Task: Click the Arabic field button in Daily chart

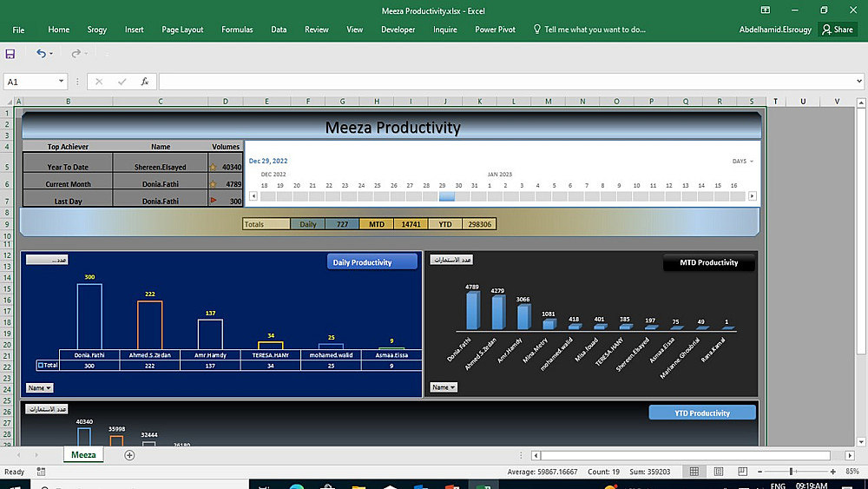Action: pyautogui.click(x=47, y=260)
